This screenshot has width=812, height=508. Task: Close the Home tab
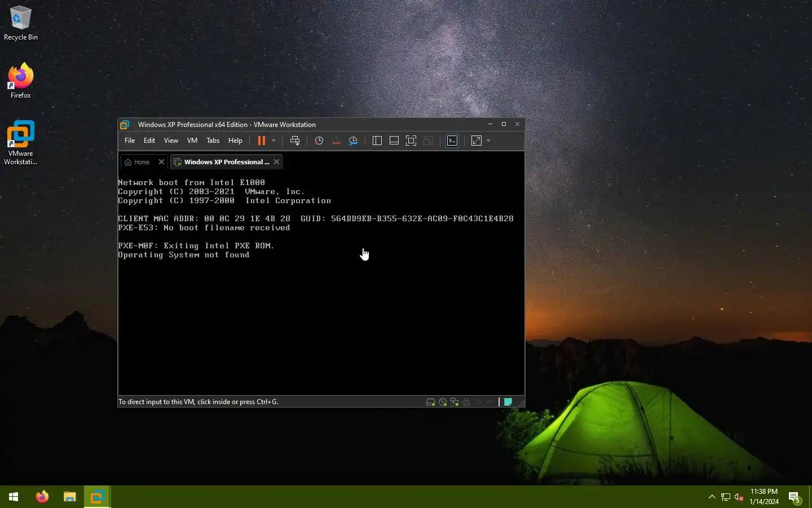coord(161,162)
